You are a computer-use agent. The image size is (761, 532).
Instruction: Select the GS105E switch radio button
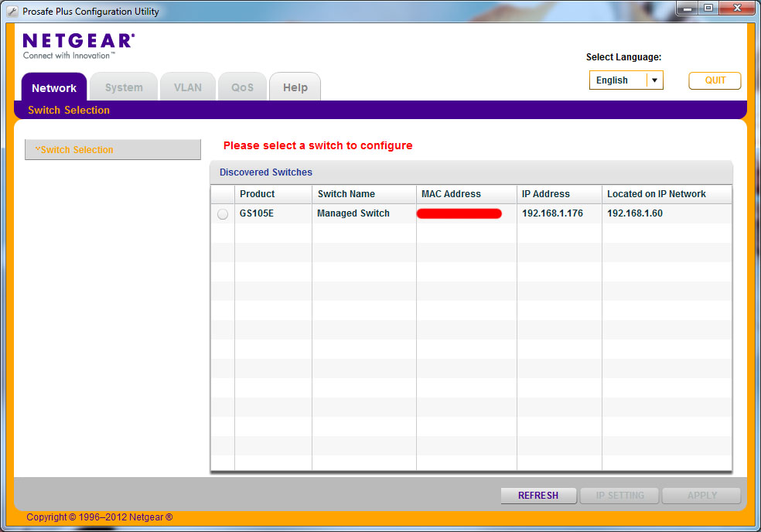tap(223, 214)
